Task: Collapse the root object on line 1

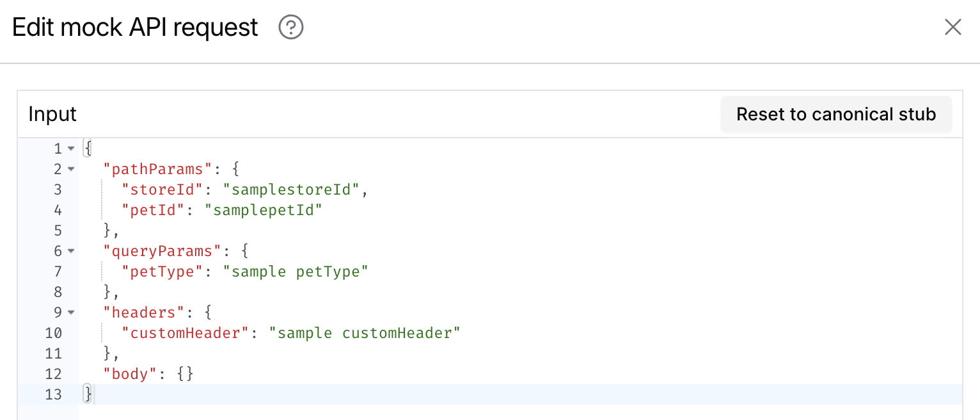Action: [x=71, y=149]
